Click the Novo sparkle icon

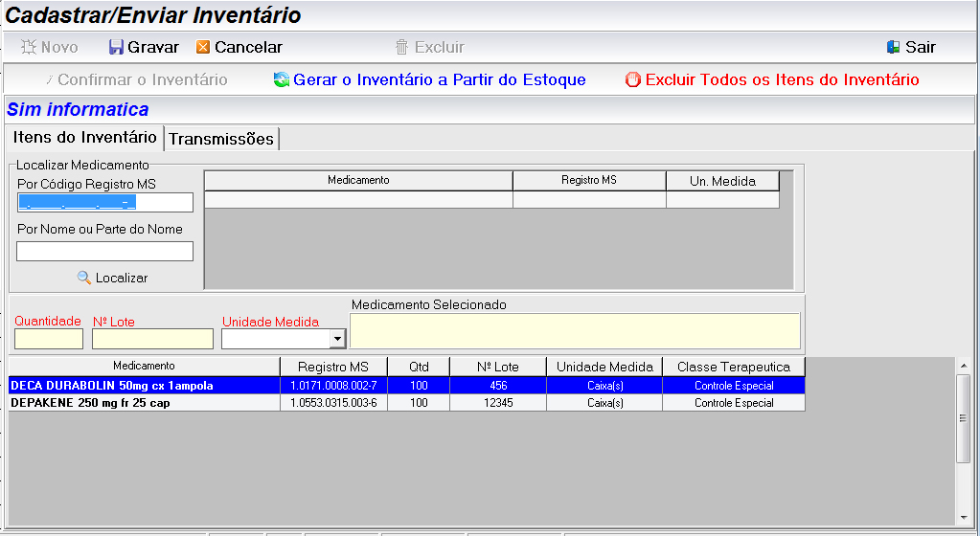coord(29,47)
